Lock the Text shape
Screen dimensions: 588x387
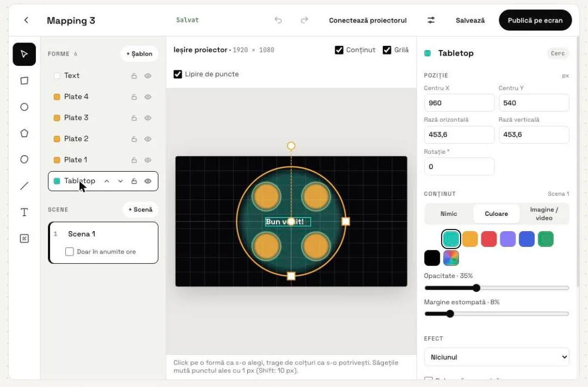pos(134,76)
